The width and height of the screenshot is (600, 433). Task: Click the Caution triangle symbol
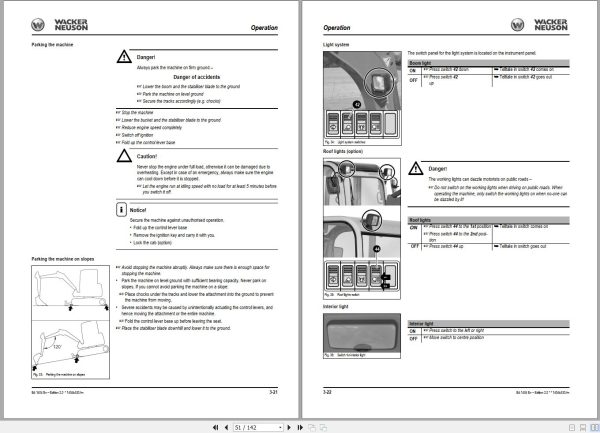tap(124, 156)
